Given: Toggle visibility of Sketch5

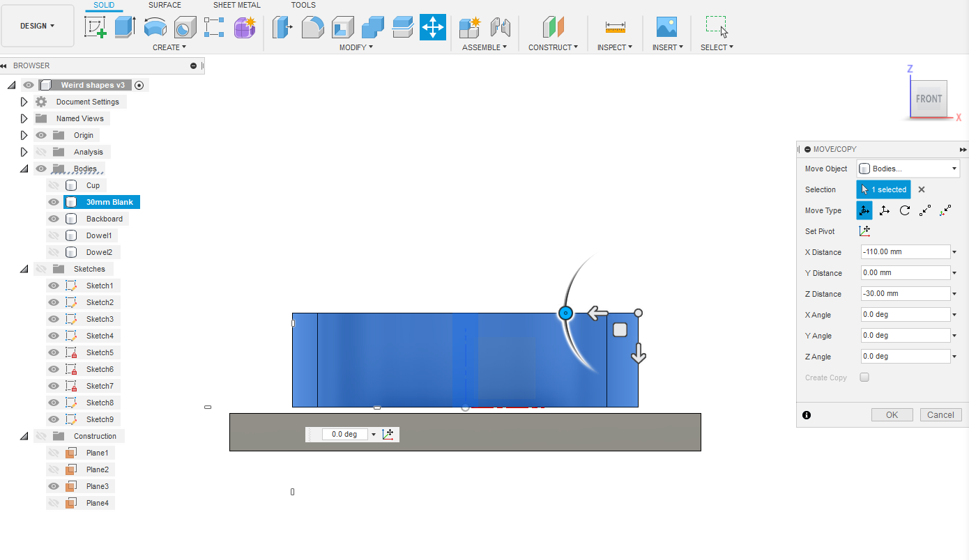Looking at the screenshot, I should 54,352.
